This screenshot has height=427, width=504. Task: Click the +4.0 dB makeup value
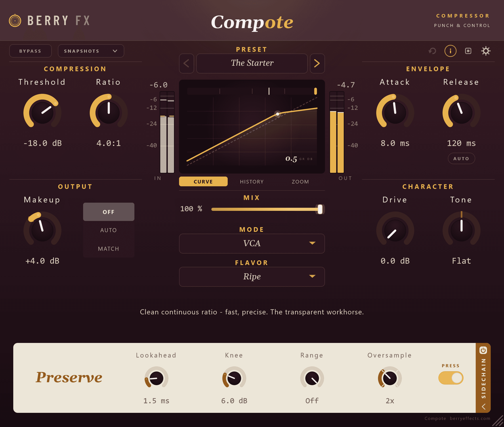point(42,261)
